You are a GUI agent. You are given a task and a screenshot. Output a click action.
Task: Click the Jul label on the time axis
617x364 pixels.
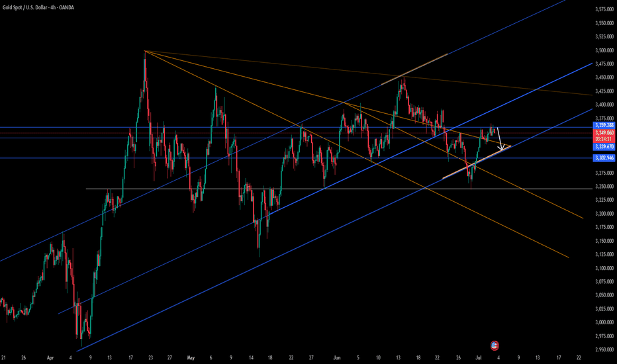click(x=479, y=357)
